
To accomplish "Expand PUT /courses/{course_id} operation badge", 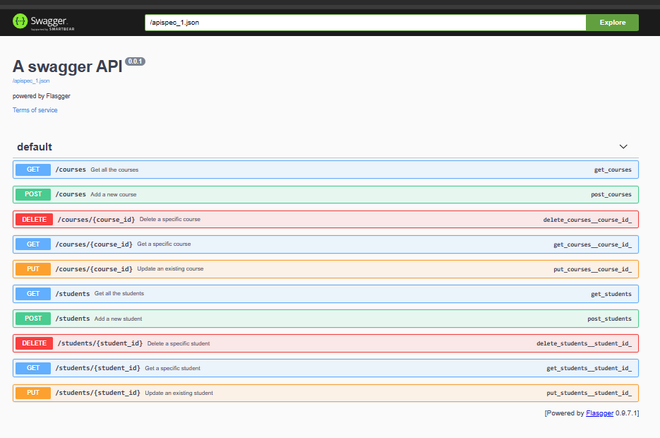I will [33, 269].
